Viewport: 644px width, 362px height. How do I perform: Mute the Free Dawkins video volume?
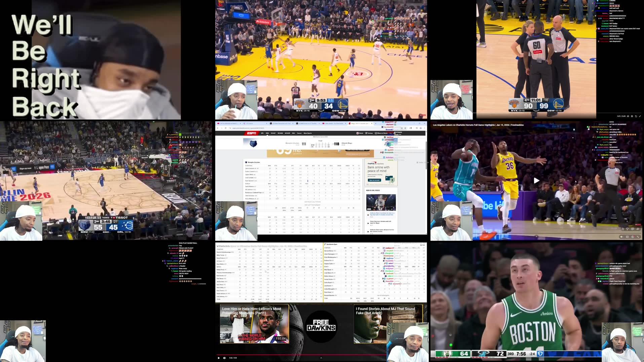pos(224,358)
